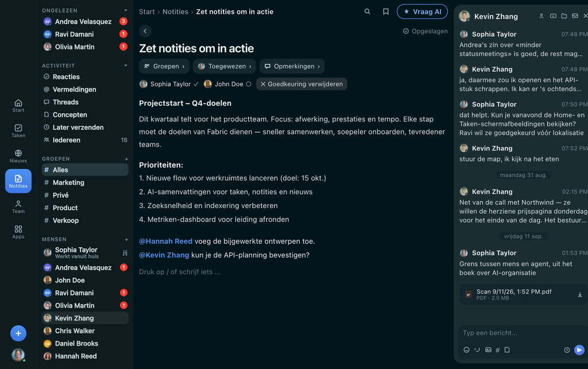Expand the Opmerkingen chip
This screenshot has width=588, height=369.
coord(292,66)
